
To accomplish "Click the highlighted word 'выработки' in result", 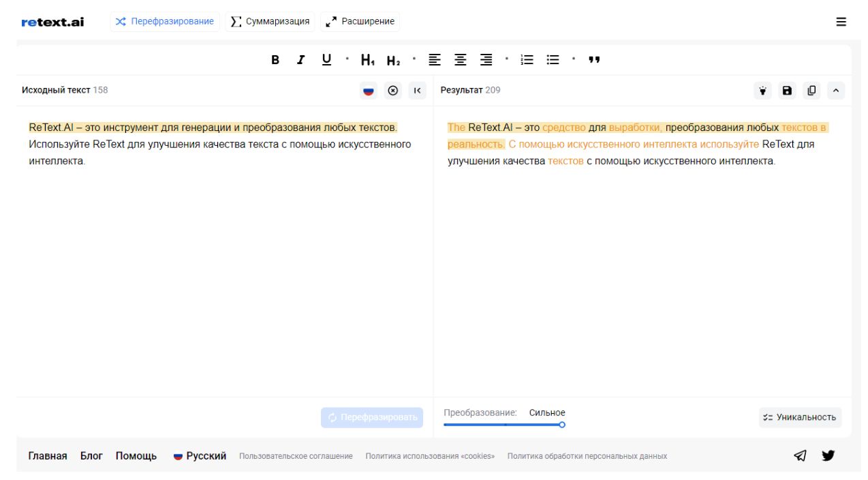I will [636, 127].
